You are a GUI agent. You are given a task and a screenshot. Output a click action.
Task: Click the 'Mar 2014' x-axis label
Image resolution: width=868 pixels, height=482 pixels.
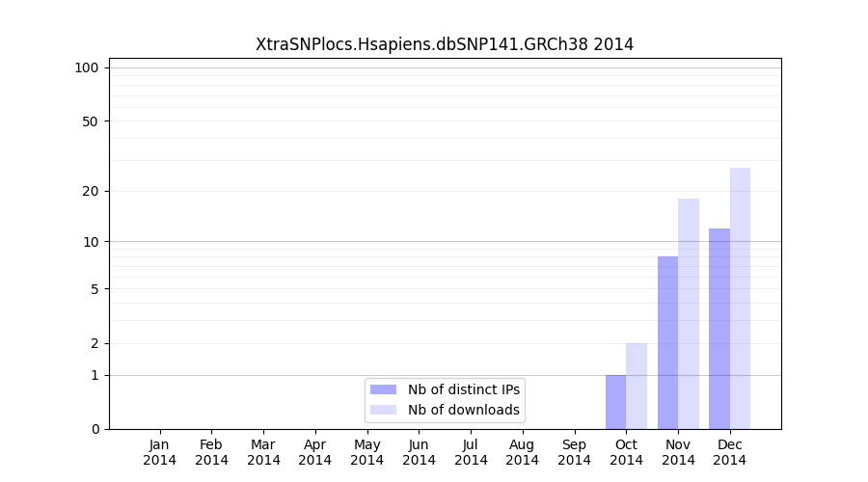coord(263,452)
